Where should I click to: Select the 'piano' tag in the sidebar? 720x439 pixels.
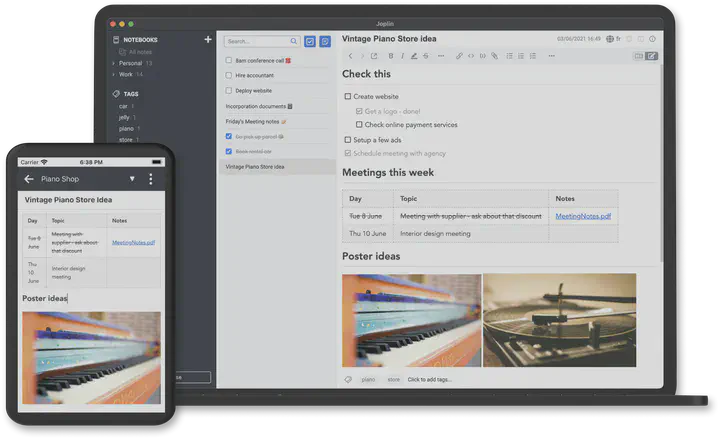[126, 128]
